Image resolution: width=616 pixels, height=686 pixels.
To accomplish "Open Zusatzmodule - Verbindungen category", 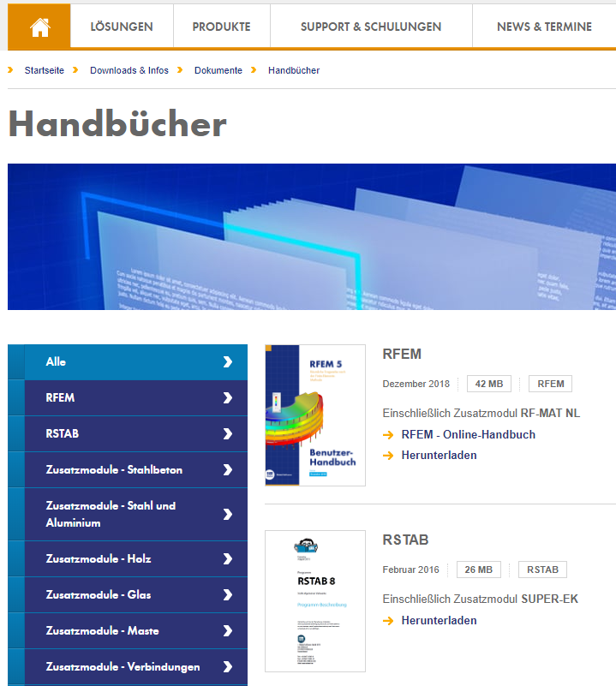I will coord(128,666).
